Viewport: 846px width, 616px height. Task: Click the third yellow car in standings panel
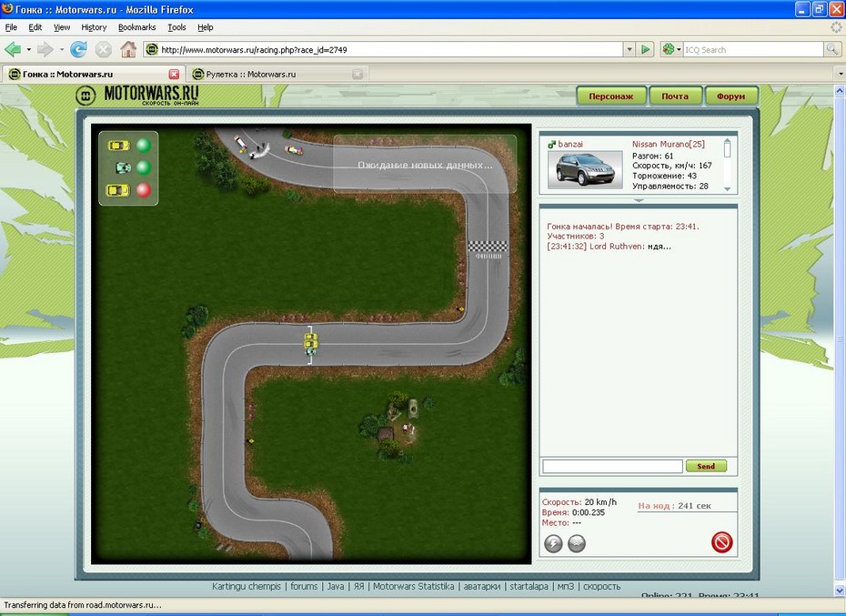click(x=117, y=190)
